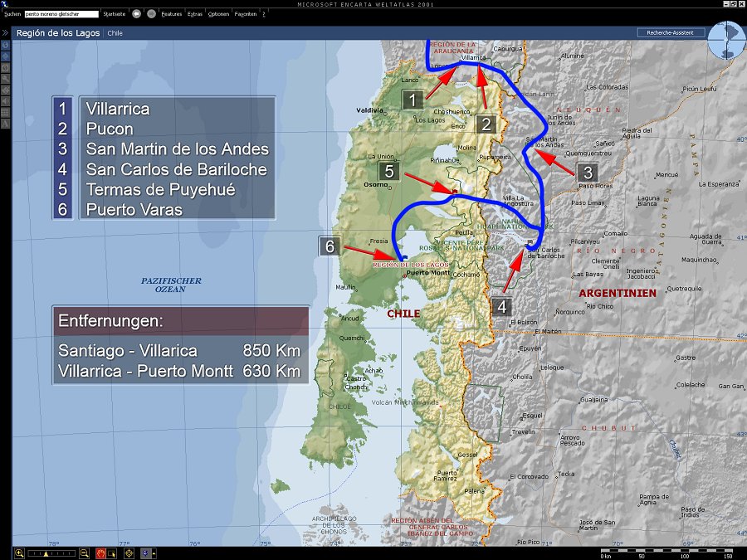
Task: Select the rectangle selection pointer tool
Action: 113,553
